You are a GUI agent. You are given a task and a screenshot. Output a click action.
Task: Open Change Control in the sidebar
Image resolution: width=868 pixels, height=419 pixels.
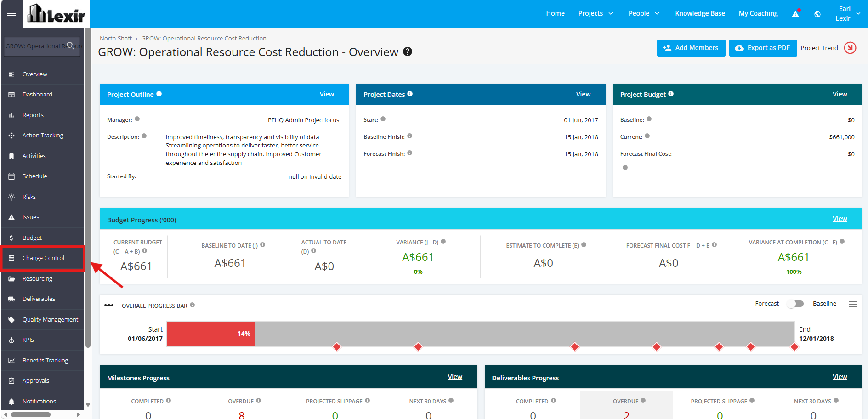pos(43,258)
